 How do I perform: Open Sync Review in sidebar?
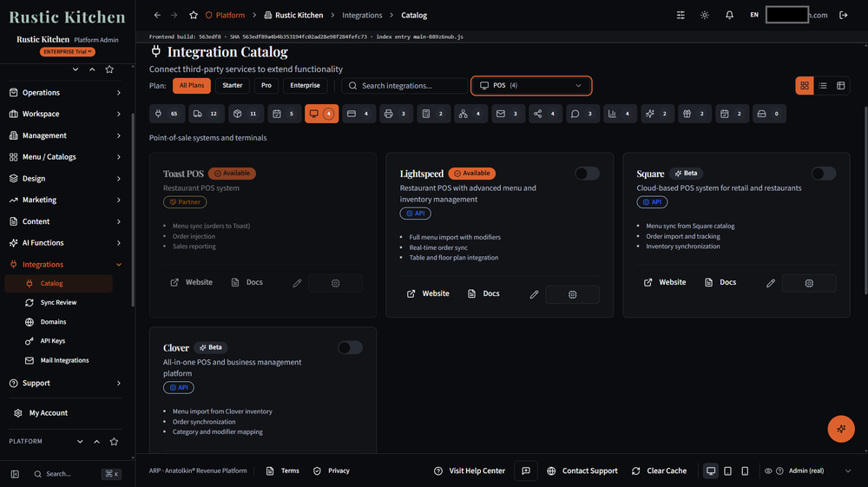tap(58, 303)
